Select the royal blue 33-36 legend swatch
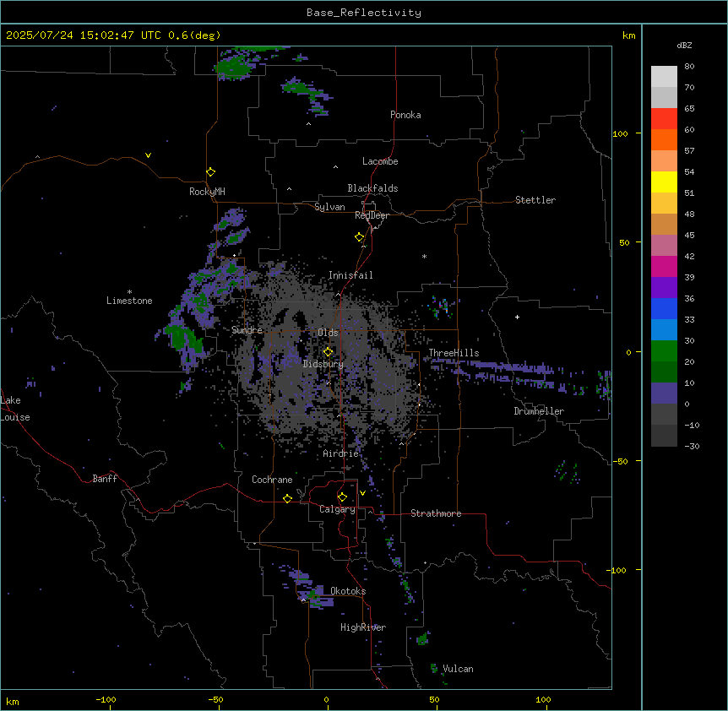The height and width of the screenshot is (711, 728). click(664, 308)
